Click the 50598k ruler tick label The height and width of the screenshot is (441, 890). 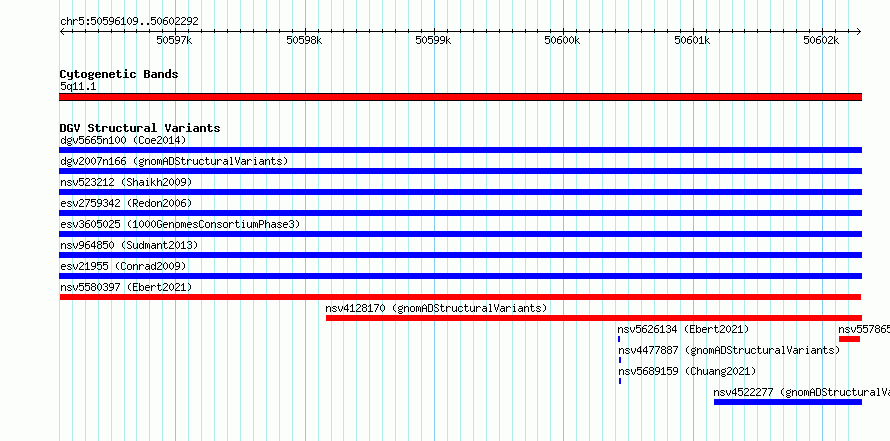(x=304, y=40)
